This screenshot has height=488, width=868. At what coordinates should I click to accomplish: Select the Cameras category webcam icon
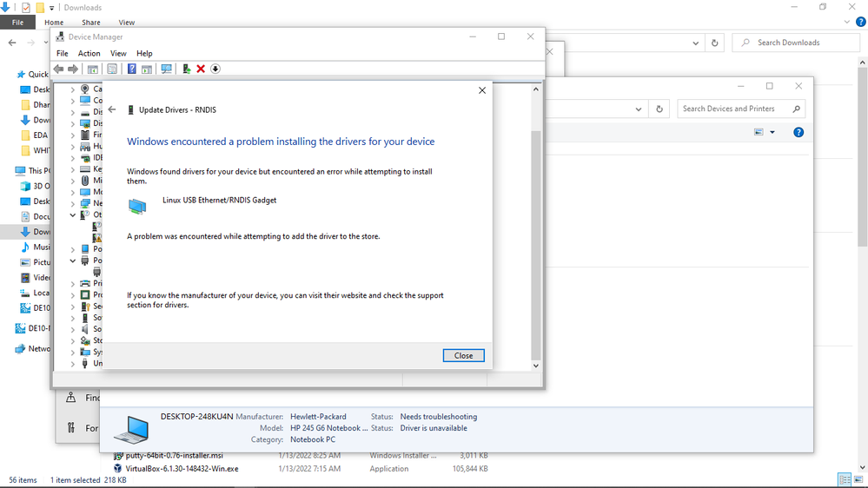pos(84,89)
